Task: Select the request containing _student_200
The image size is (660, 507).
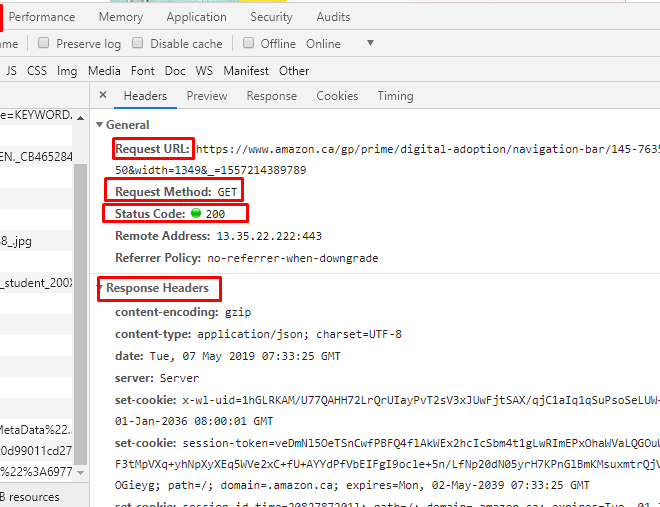Action: point(36,283)
